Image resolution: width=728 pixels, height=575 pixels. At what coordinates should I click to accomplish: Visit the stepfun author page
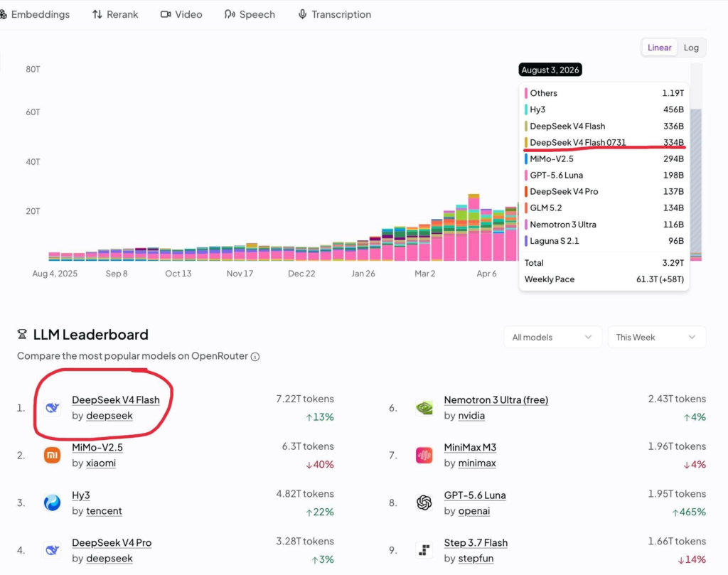(x=476, y=558)
